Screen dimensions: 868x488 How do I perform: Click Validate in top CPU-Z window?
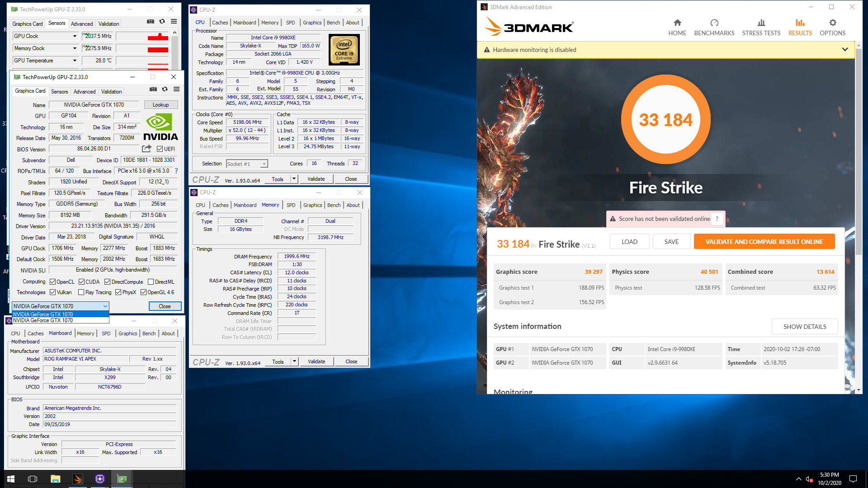pos(316,179)
